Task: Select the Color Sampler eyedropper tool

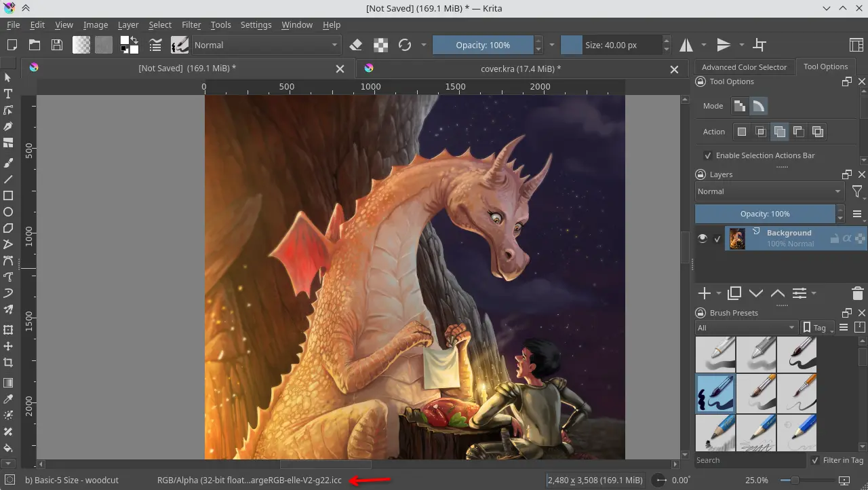Action: pyautogui.click(x=8, y=399)
